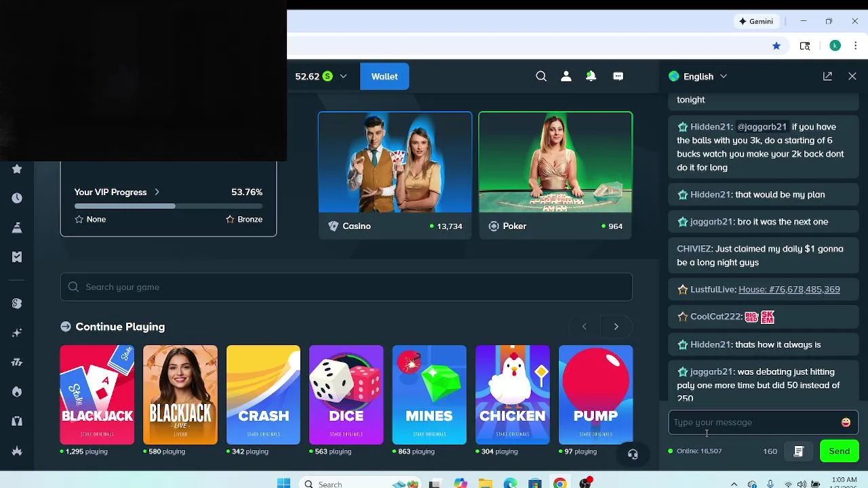Click the VIP progress bar
This screenshot has width=868, height=488.
168,206
